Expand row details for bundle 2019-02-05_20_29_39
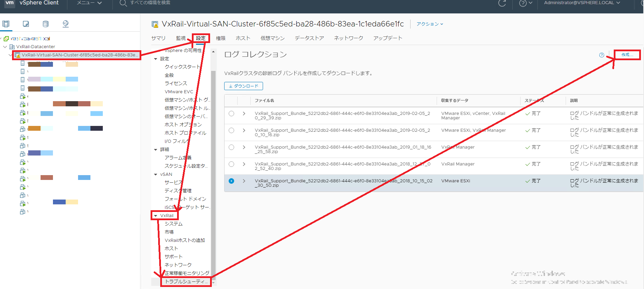Image resolution: width=644 pixels, height=289 pixels. pos(244,114)
